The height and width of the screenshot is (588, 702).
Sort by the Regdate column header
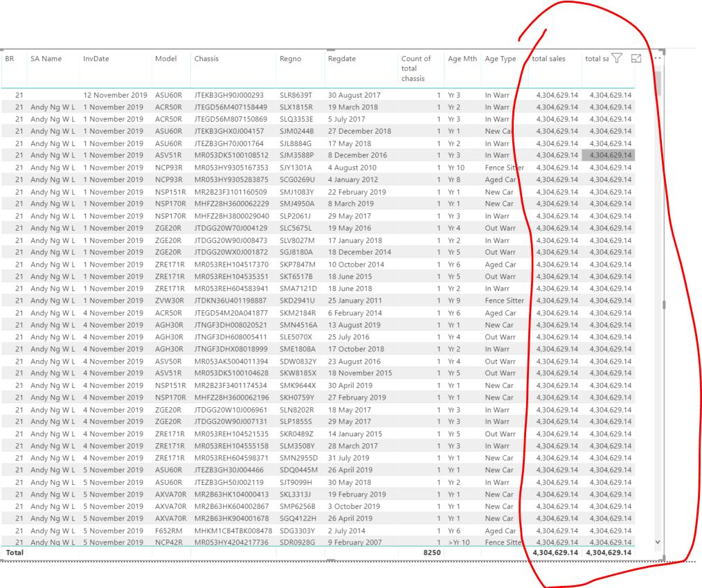coord(341,59)
